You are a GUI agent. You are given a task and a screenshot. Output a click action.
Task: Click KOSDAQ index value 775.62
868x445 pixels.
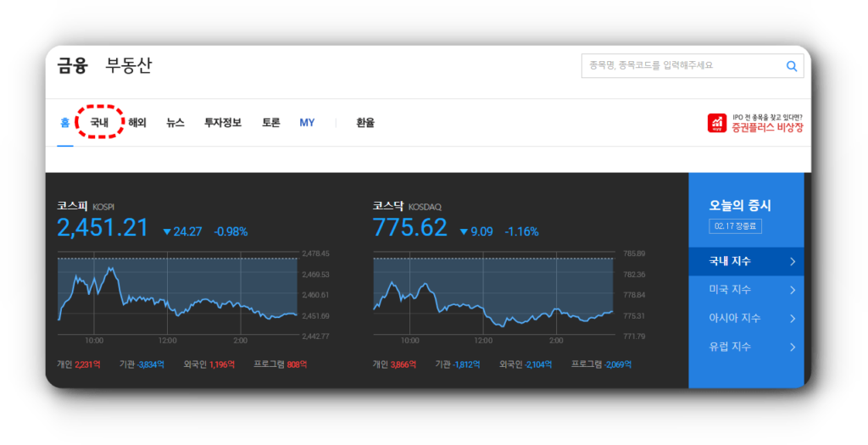tap(409, 228)
